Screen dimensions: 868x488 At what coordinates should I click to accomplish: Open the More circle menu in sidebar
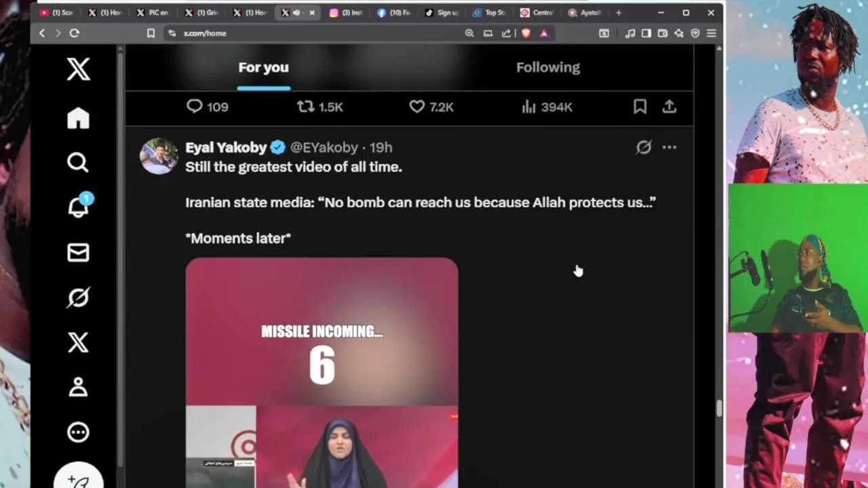(78, 432)
